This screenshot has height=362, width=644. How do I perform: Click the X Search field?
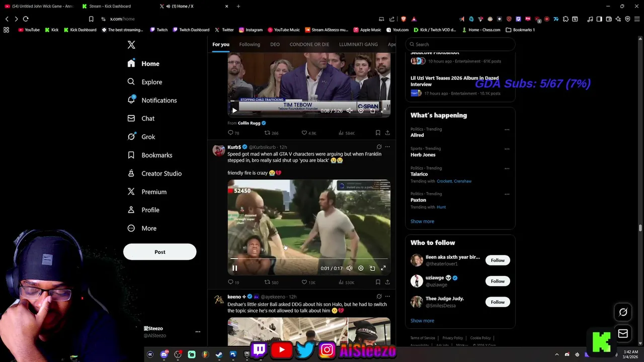pos(460,44)
